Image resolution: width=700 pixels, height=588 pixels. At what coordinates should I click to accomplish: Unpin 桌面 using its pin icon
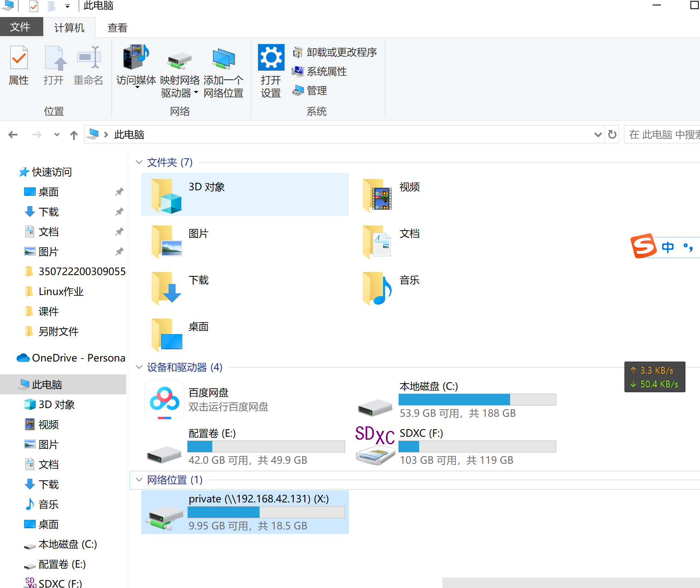120,192
